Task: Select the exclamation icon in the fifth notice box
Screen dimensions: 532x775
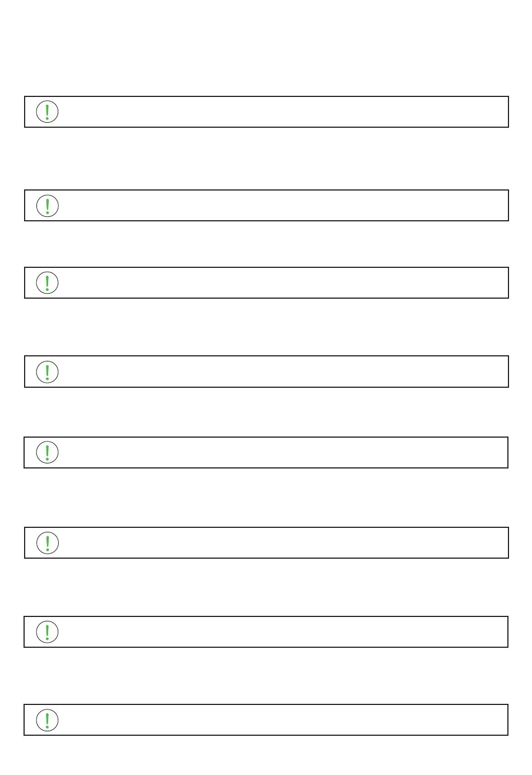Action: pos(47,452)
